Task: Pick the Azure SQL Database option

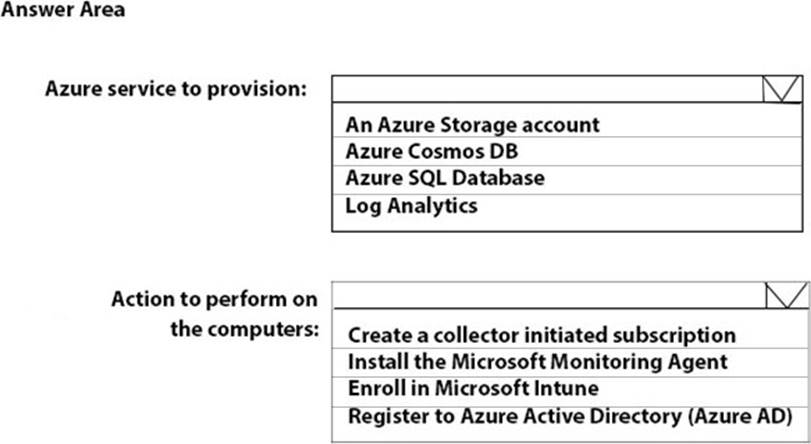Action: [x=445, y=179]
